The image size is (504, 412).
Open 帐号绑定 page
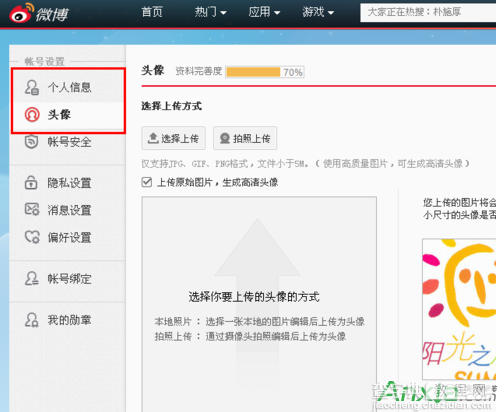pos(68,279)
